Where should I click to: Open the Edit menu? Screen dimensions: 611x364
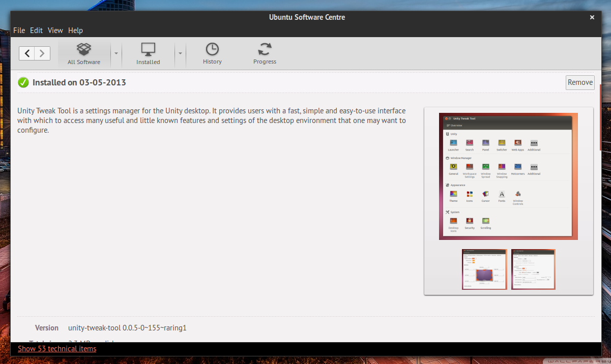(x=36, y=31)
